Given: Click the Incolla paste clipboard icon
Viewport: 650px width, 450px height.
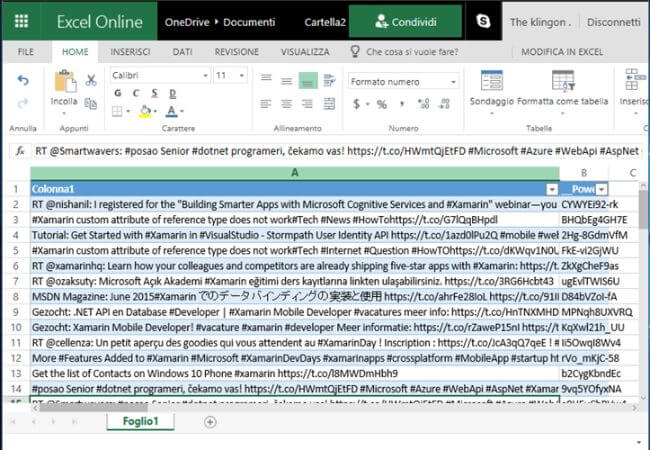Looking at the screenshot, I should [65, 81].
